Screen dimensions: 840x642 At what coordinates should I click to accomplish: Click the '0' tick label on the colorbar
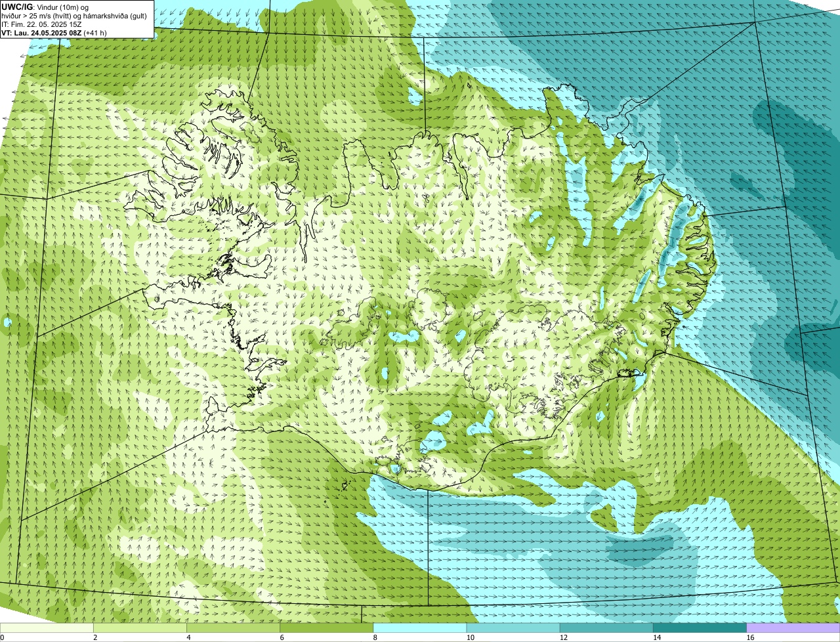click(2, 637)
